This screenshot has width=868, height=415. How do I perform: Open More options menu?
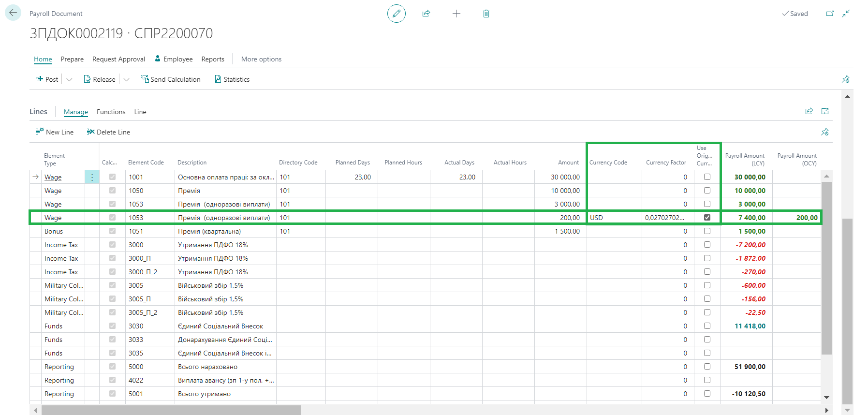pyautogui.click(x=261, y=59)
